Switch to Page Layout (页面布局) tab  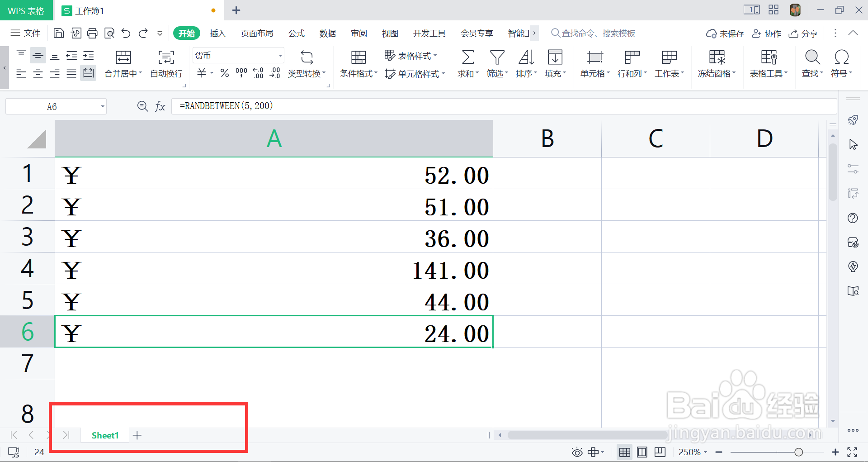click(257, 33)
